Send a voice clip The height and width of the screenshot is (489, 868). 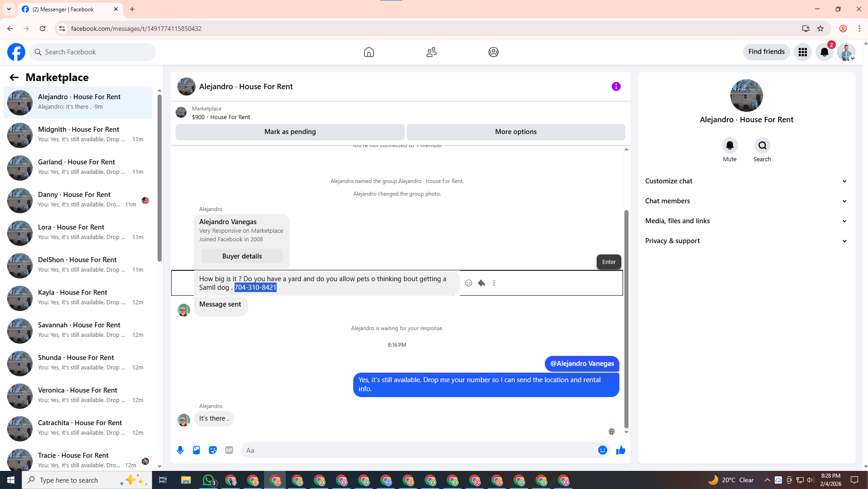[x=180, y=450]
